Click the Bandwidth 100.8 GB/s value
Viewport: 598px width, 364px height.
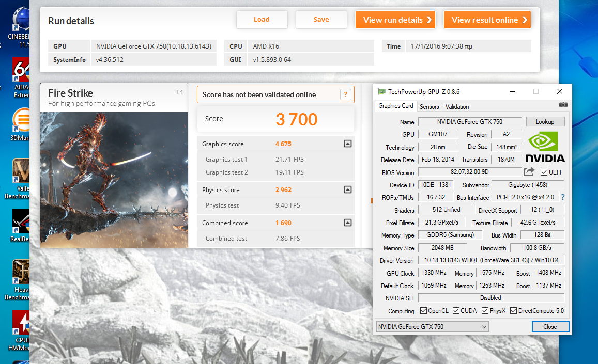pos(537,248)
